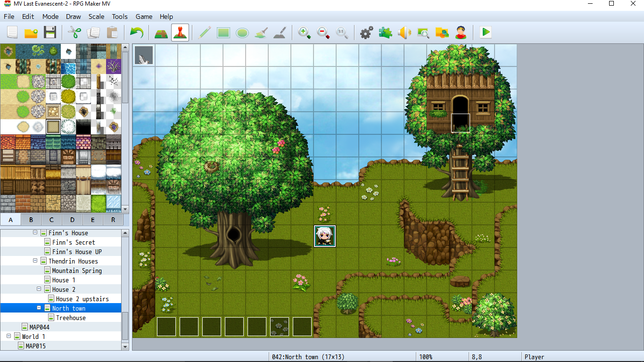Screen dimensions: 644x362
Task: Collapse the North town branch
Action: click(x=39, y=308)
